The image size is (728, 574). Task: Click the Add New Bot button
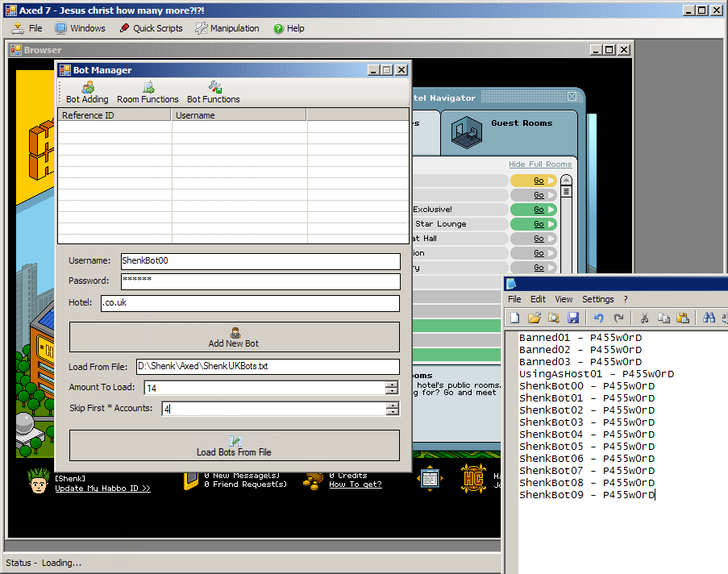coord(234,337)
